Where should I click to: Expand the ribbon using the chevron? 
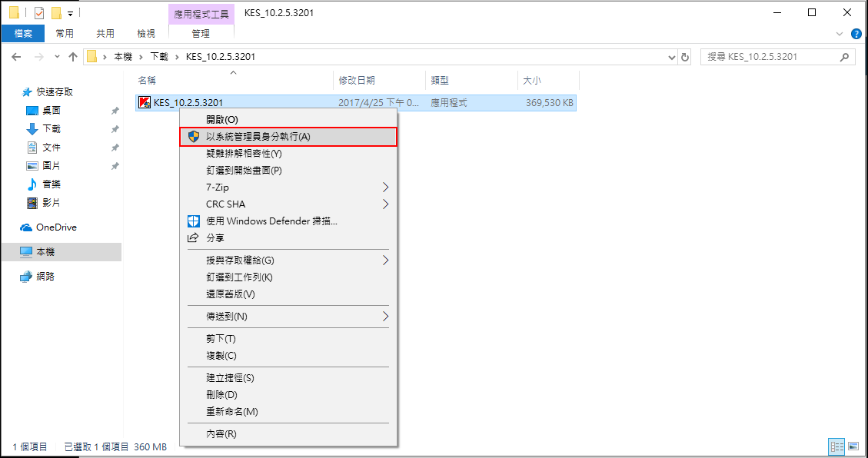point(840,34)
